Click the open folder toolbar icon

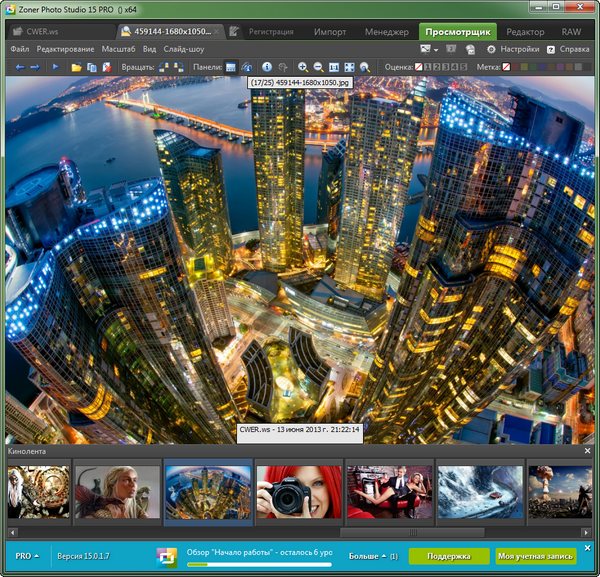click(x=76, y=67)
